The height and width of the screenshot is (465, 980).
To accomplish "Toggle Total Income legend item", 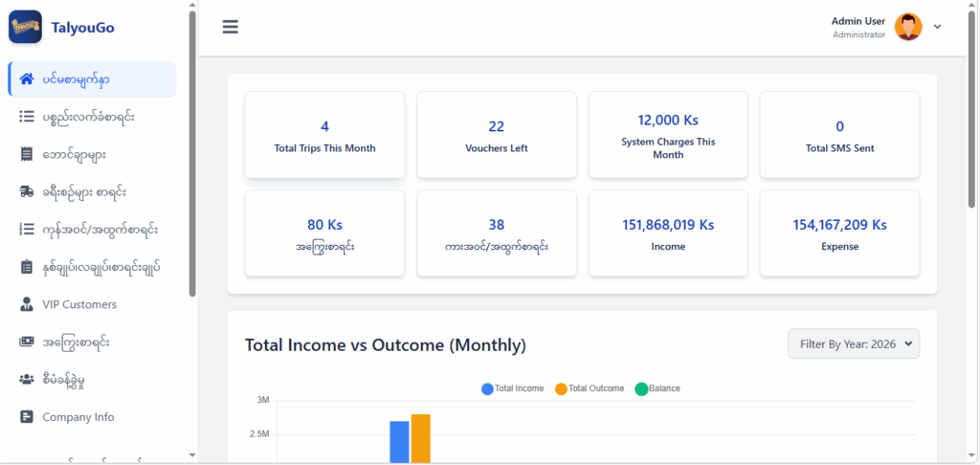I will pos(513,388).
